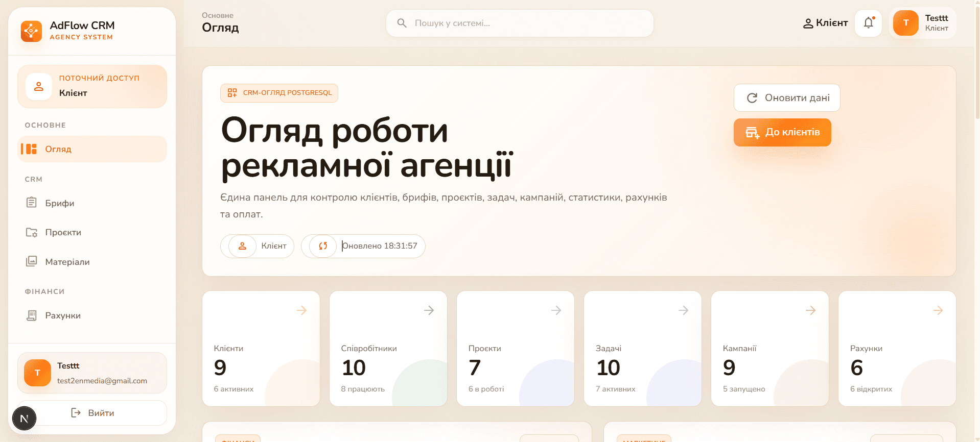Image resolution: width=980 pixels, height=442 pixels.
Task: Open Огляд in the sidebar
Action: (92, 149)
